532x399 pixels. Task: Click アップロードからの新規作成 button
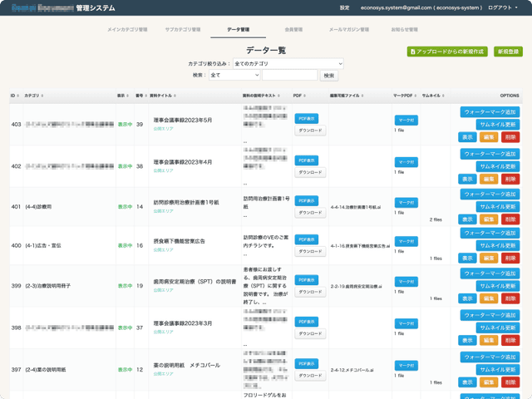coord(447,52)
